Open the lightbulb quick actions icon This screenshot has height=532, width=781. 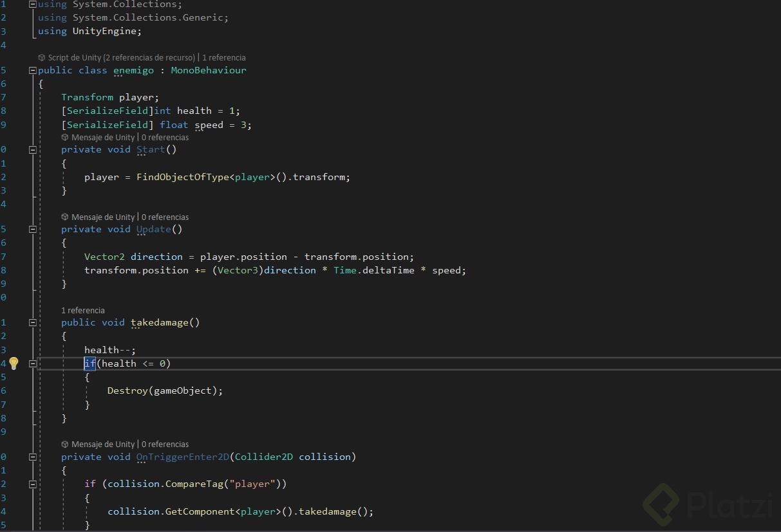point(14,363)
